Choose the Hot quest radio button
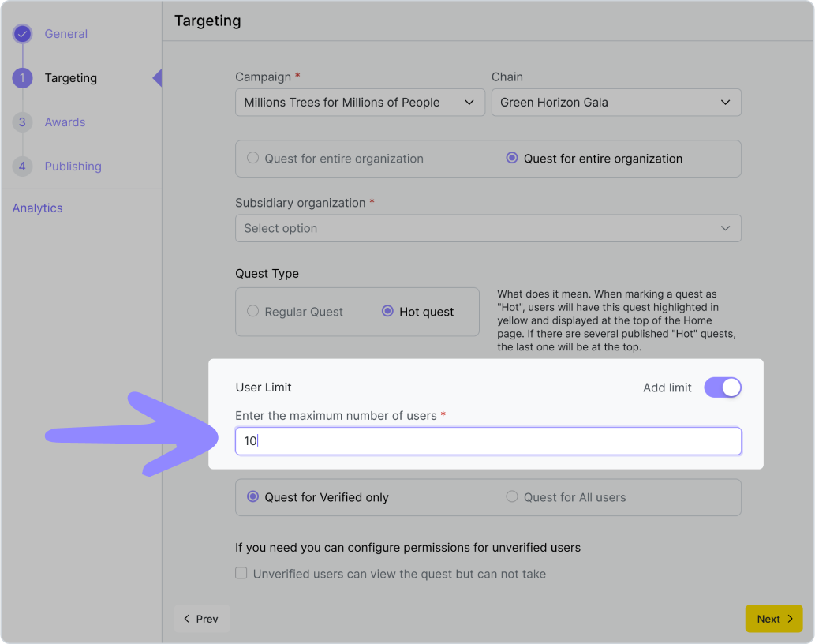Screen dimensions: 815x644 [x=387, y=312]
